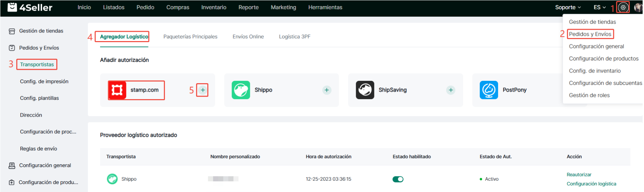The image size is (644, 192).
Task: Switch to Paqueterías Principales tab
Action: pyautogui.click(x=190, y=37)
